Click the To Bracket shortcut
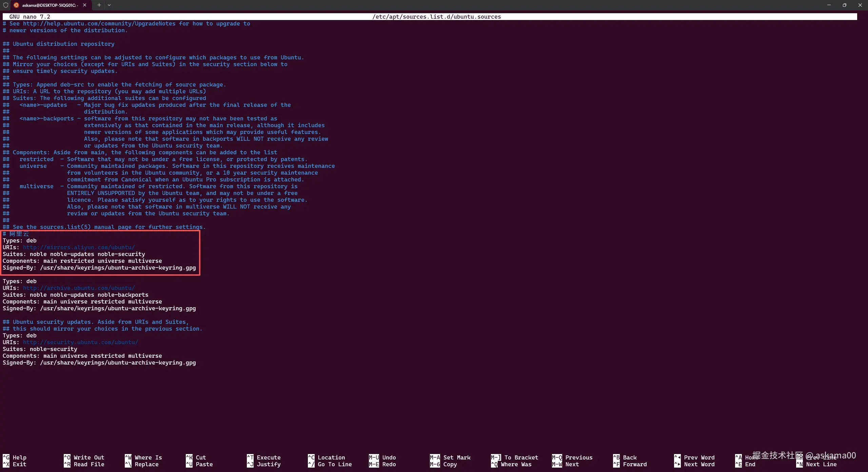Viewport: 868px width, 472px height. (515, 457)
